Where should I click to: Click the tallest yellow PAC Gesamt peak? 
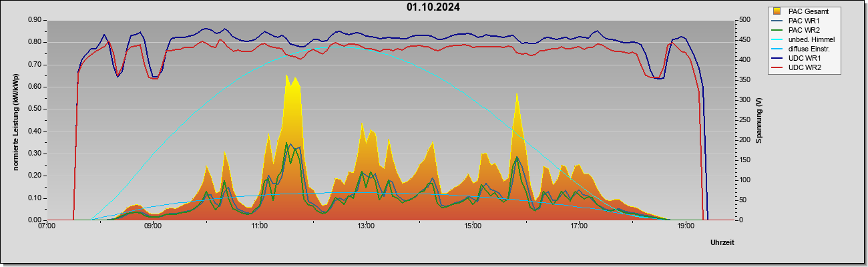[287, 76]
